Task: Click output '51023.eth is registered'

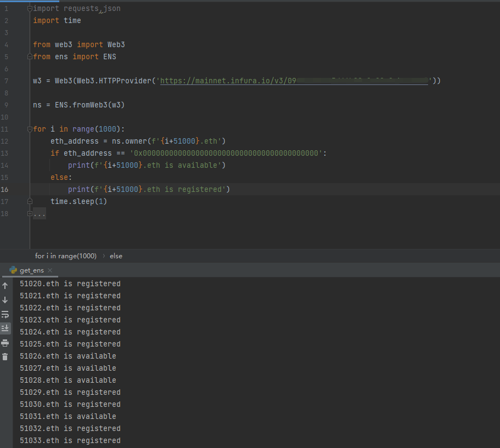Action: 70,320
